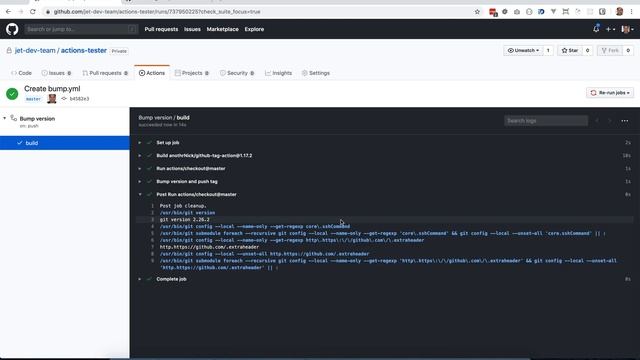The image size is (640, 360).
Task: Expand the Set up job step
Action: click(x=168, y=142)
